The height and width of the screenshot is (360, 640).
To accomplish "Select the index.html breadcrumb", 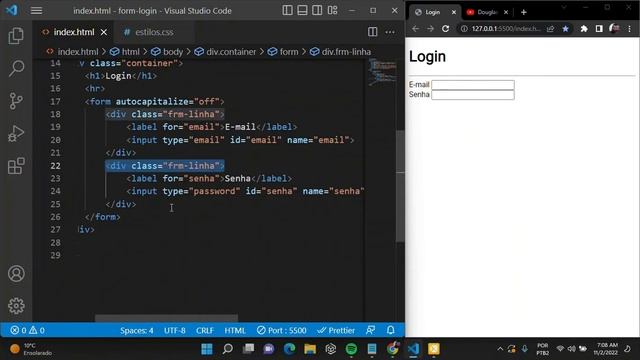I will pos(78,52).
